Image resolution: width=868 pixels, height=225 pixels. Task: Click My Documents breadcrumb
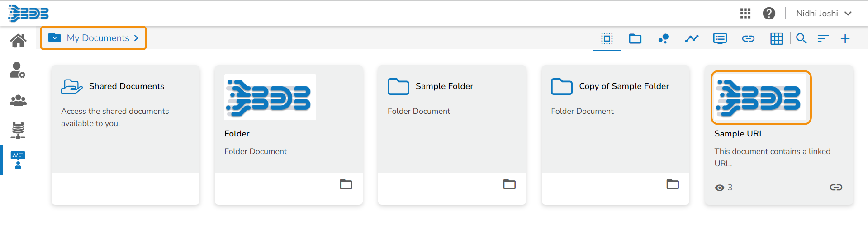[x=98, y=38]
